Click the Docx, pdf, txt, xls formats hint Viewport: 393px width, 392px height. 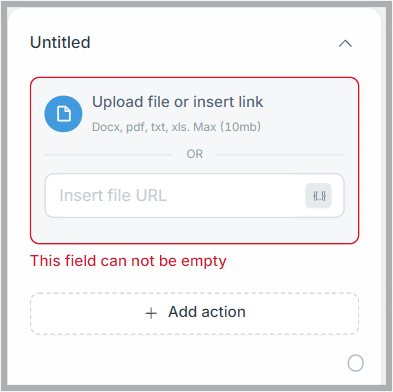pyautogui.click(x=176, y=127)
